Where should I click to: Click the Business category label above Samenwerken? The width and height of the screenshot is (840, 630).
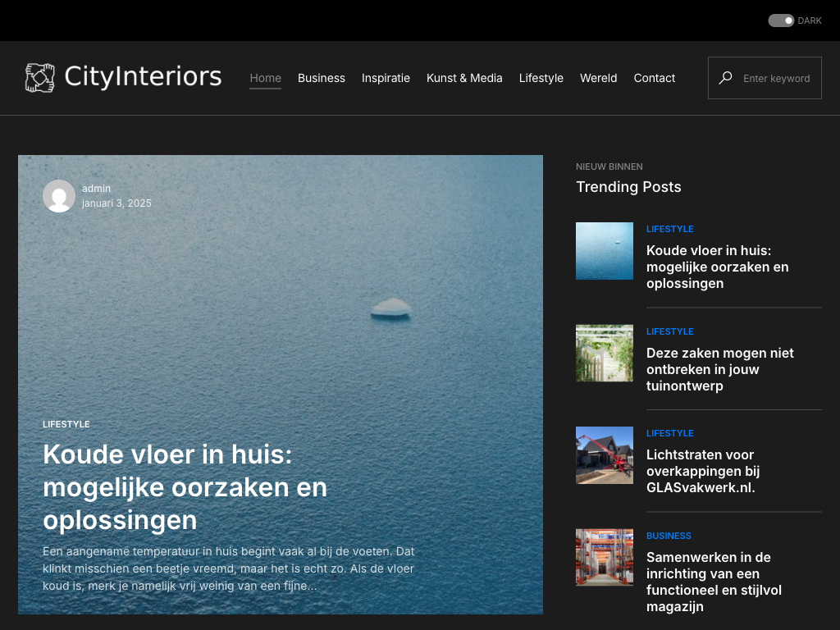(669, 536)
